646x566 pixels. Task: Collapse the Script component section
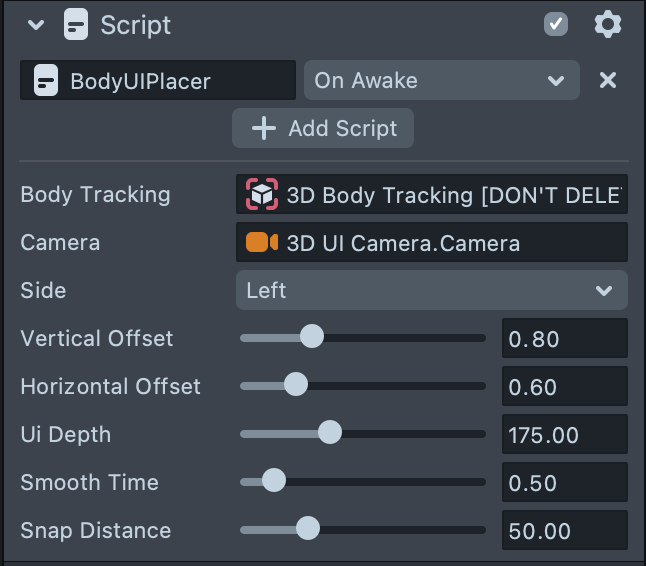[x=37, y=26]
